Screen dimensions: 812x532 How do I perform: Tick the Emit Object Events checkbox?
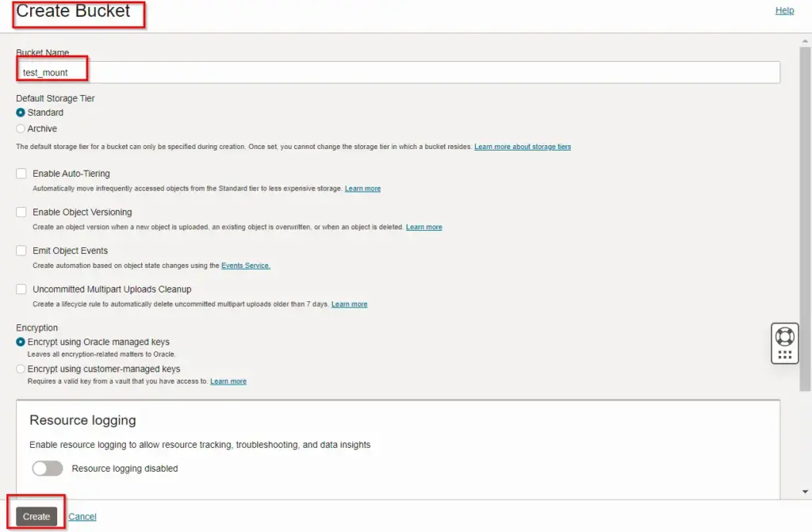click(x=21, y=251)
